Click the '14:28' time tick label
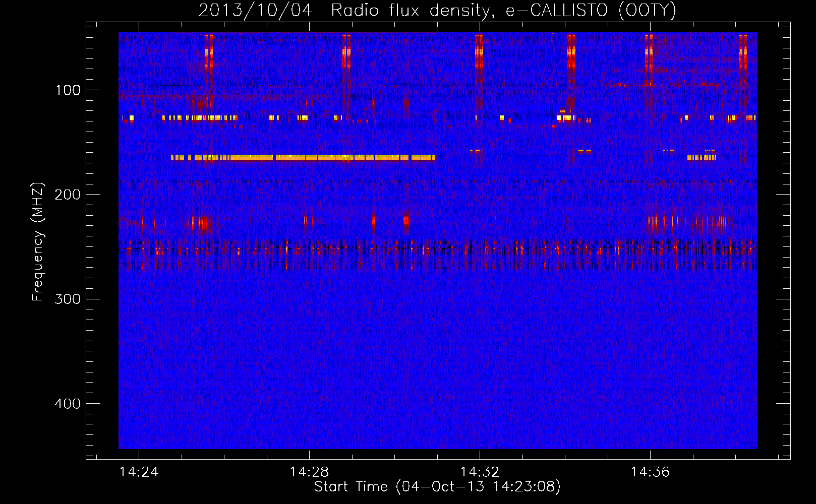The image size is (816, 504). tap(309, 472)
